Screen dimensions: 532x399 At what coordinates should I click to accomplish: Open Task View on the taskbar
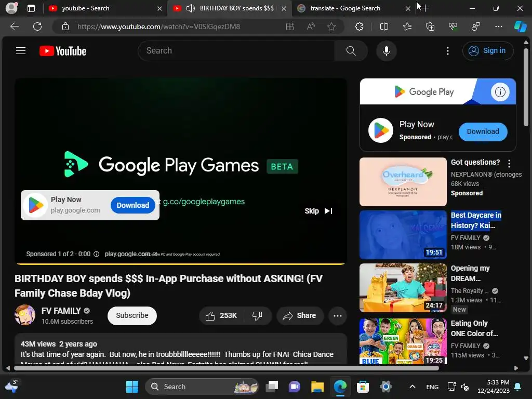coord(272,387)
